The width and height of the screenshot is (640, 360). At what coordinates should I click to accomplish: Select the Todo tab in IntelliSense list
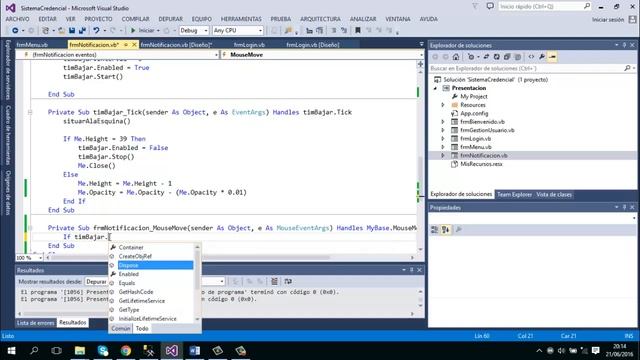tap(142, 328)
